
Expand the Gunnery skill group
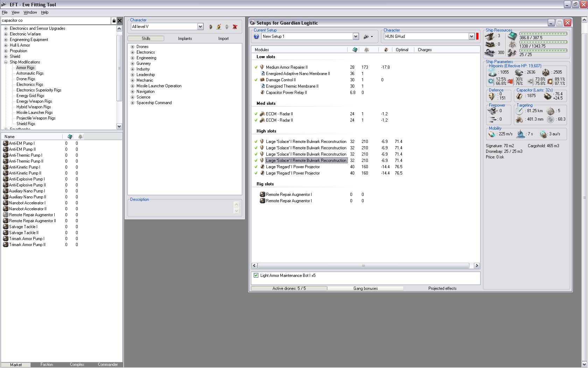(x=132, y=63)
